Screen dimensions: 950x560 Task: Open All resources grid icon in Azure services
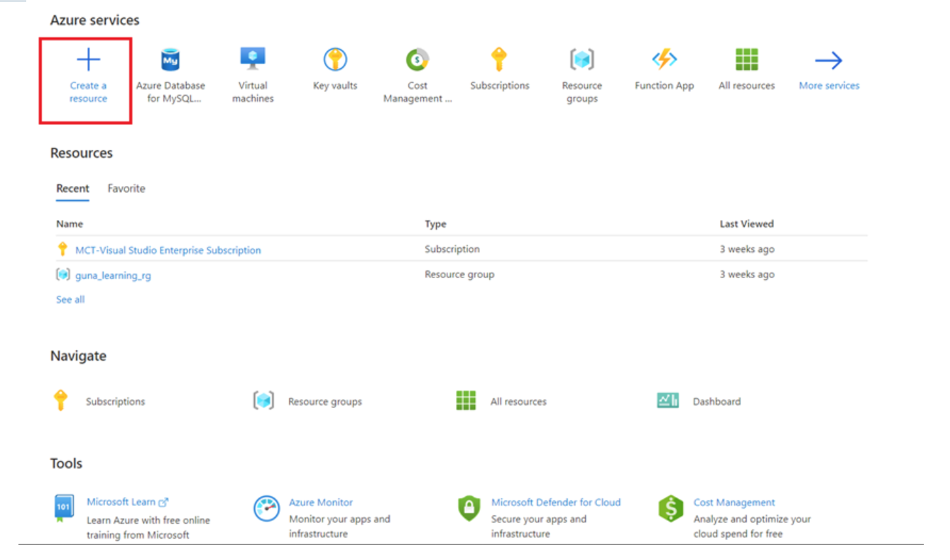pyautogui.click(x=747, y=60)
